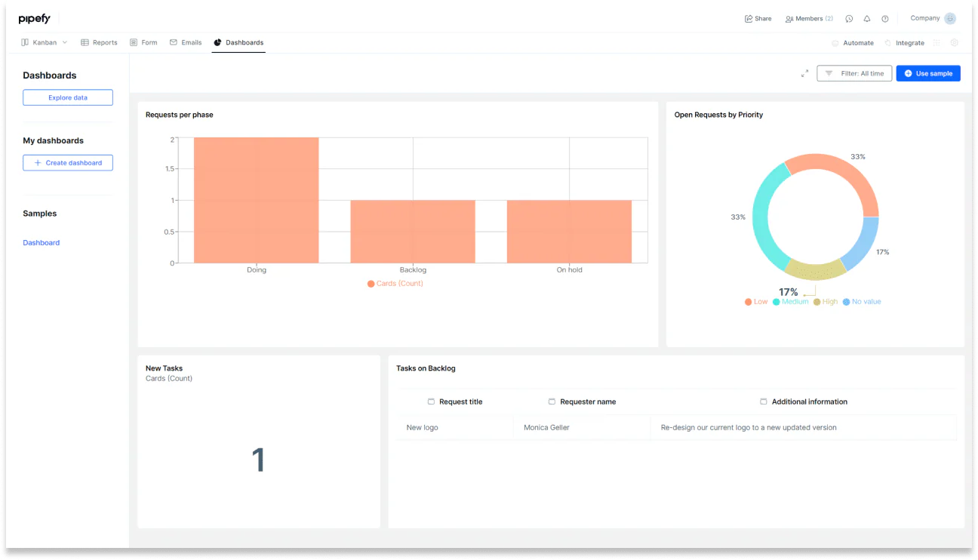This screenshot has width=978, height=560.
Task: Click the Use sample button
Action: pyautogui.click(x=928, y=73)
